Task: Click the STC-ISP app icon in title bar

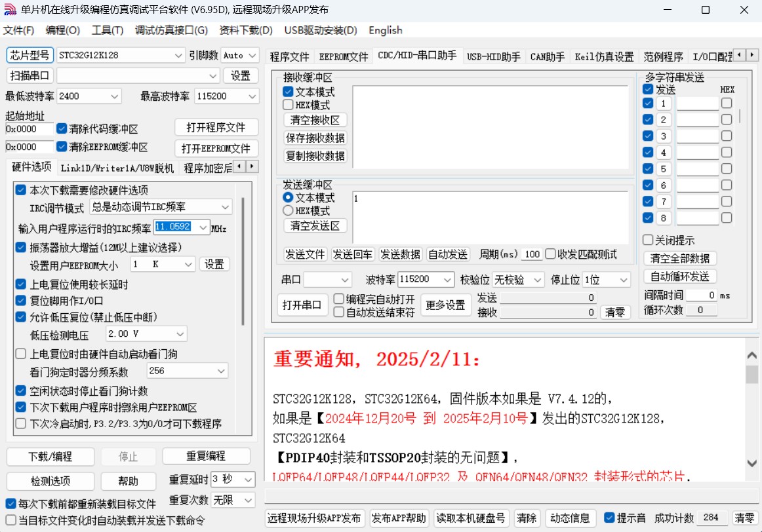Action: [x=10, y=10]
